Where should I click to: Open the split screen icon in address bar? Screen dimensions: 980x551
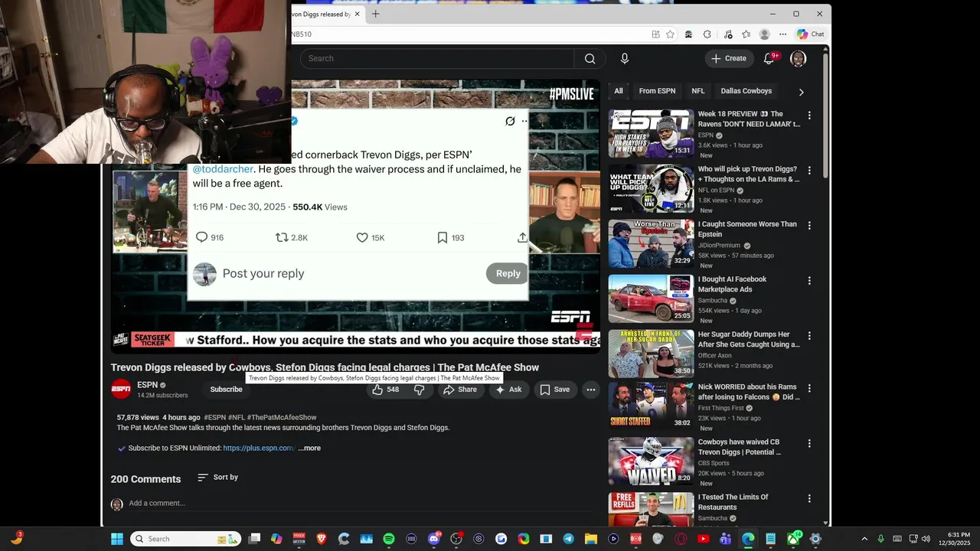(x=655, y=34)
